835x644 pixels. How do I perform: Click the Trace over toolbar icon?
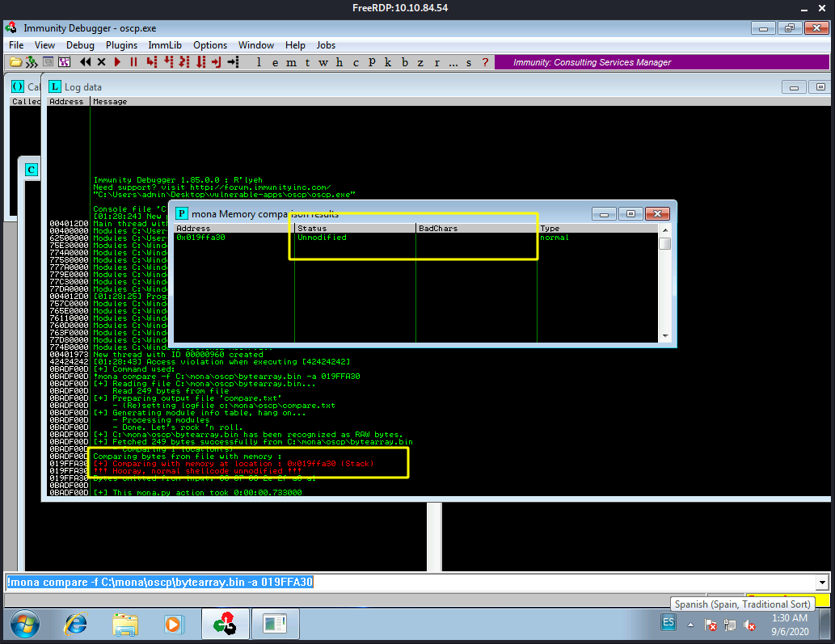[200, 62]
